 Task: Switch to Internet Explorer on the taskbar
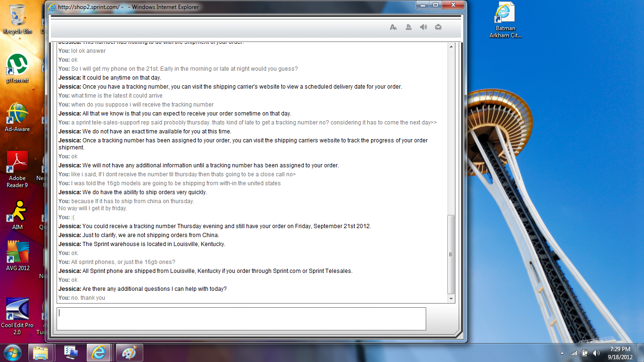click(99, 353)
